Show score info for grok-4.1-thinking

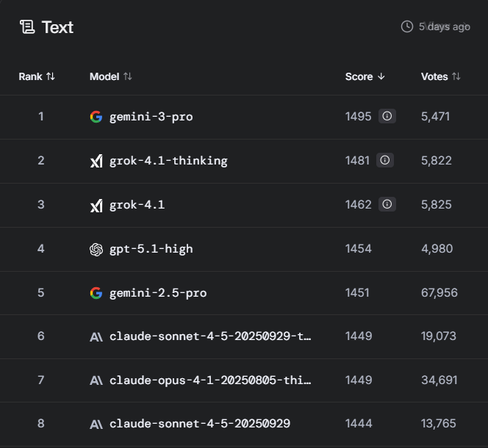tap(385, 160)
